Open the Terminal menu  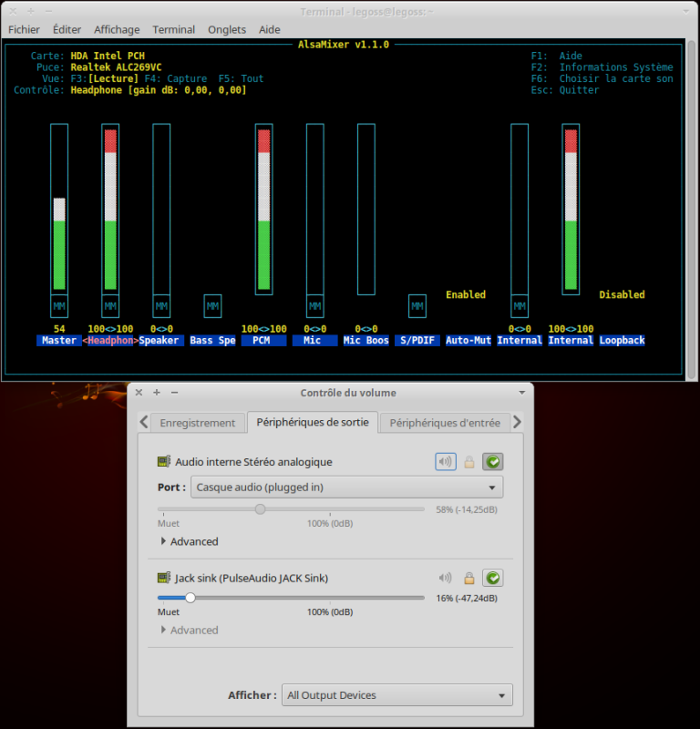(x=174, y=29)
